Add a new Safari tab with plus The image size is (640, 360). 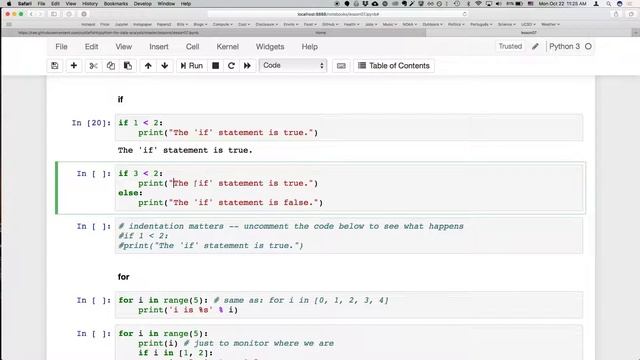[x=636, y=33]
